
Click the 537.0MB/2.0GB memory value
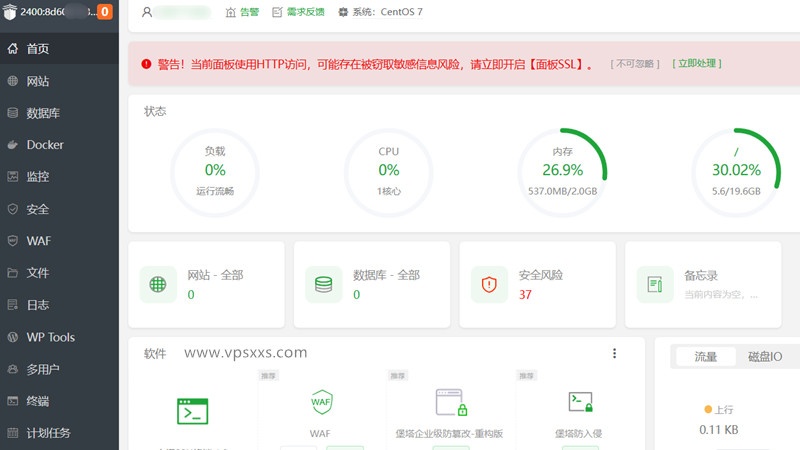562,191
